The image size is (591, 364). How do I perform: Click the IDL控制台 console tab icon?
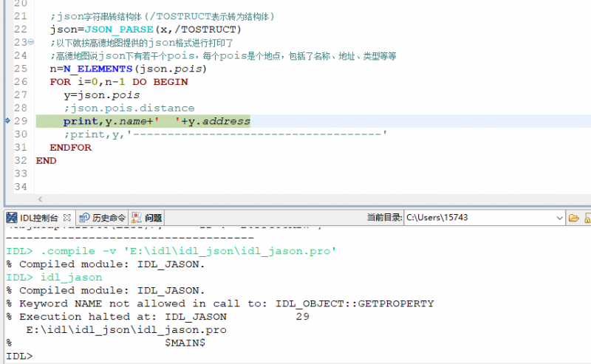[12, 218]
